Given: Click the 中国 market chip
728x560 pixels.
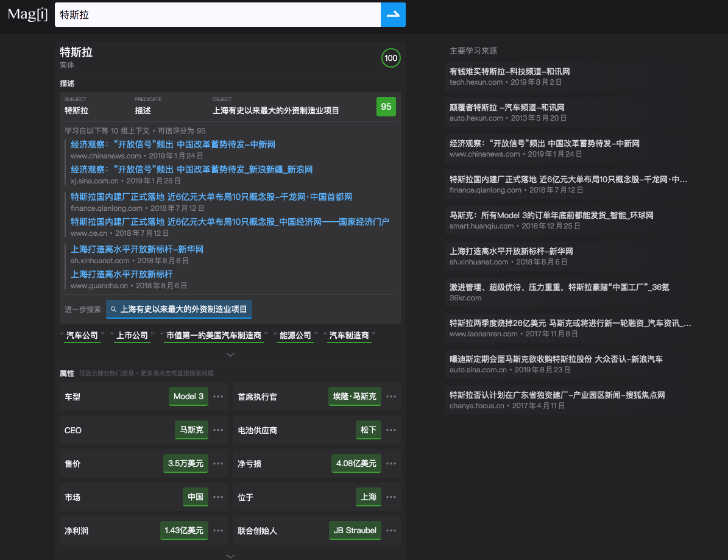Looking at the screenshot, I should click(x=196, y=497).
